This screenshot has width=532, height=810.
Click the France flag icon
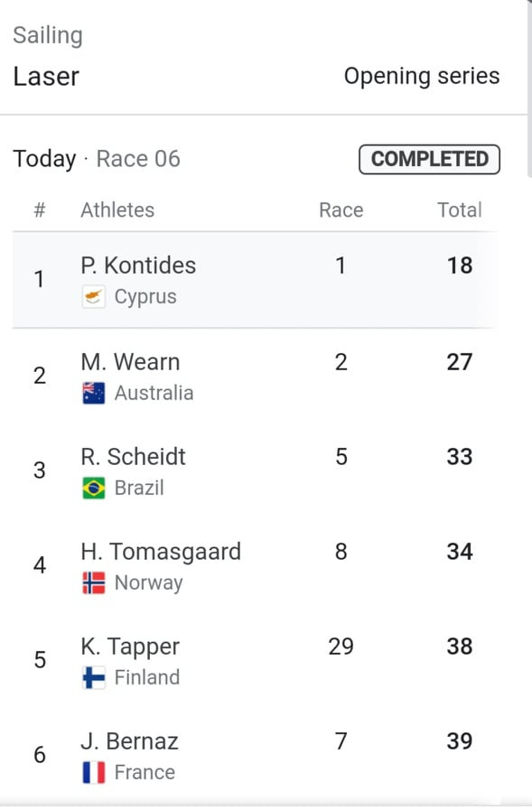click(94, 773)
